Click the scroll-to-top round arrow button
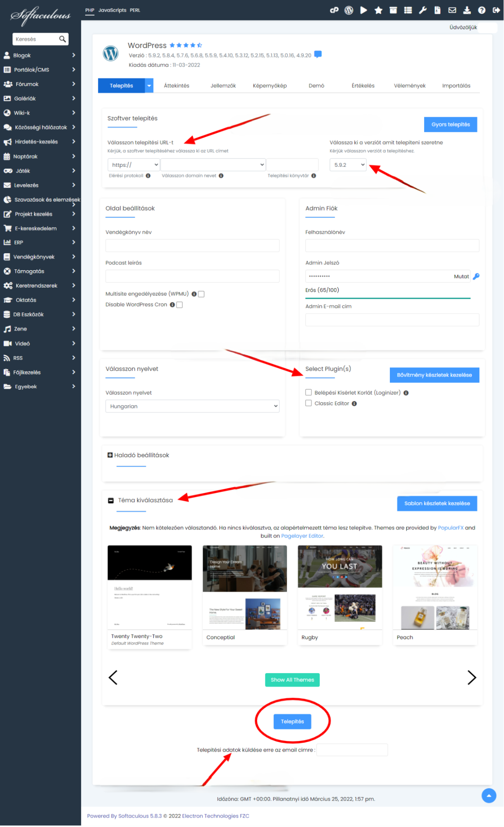Viewport: 504px width, 827px height. click(489, 796)
